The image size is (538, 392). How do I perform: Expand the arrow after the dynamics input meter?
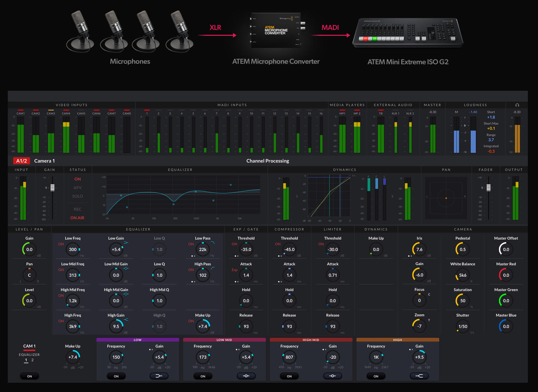297,196
